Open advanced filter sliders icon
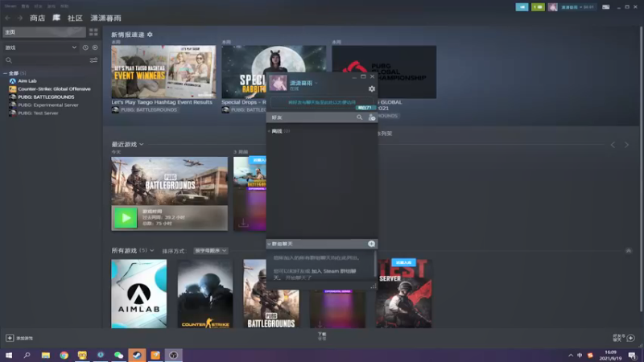 (93, 60)
